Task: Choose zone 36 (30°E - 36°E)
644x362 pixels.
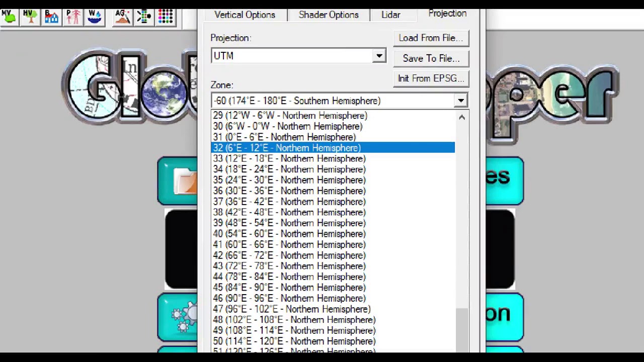Action: [x=333, y=191]
